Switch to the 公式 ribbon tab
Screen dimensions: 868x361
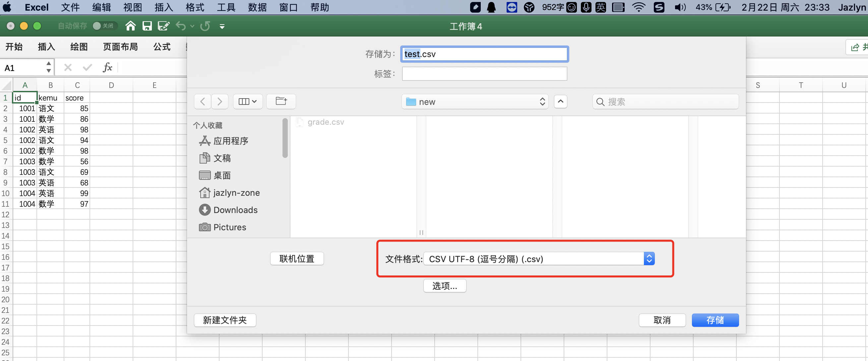(x=161, y=47)
